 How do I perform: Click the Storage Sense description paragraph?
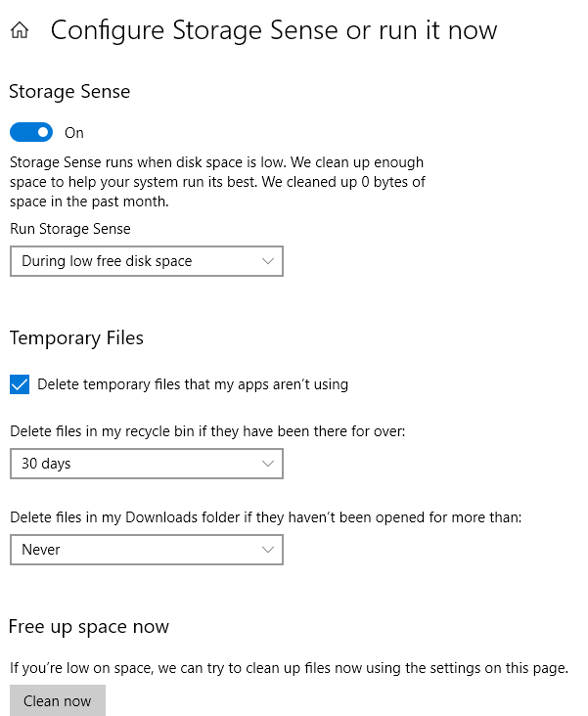pyautogui.click(x=217, y=182)
